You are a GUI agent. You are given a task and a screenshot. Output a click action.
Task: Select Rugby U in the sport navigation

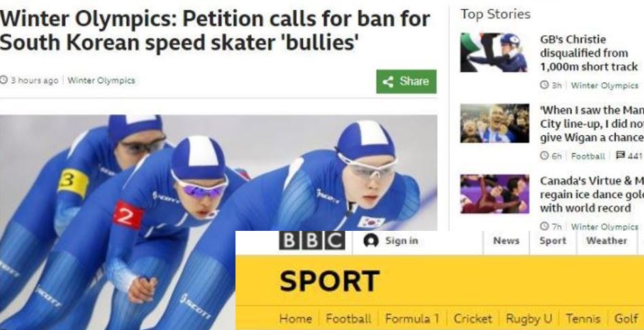coord(529,318)
